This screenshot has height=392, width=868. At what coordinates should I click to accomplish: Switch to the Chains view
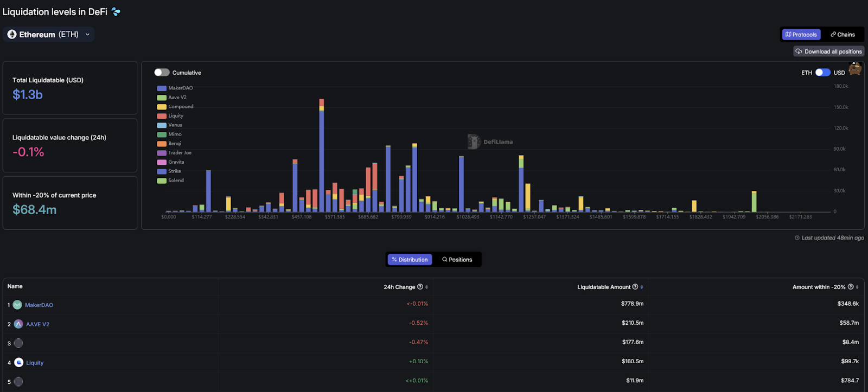pyautogui.click(x=843, y=34)
